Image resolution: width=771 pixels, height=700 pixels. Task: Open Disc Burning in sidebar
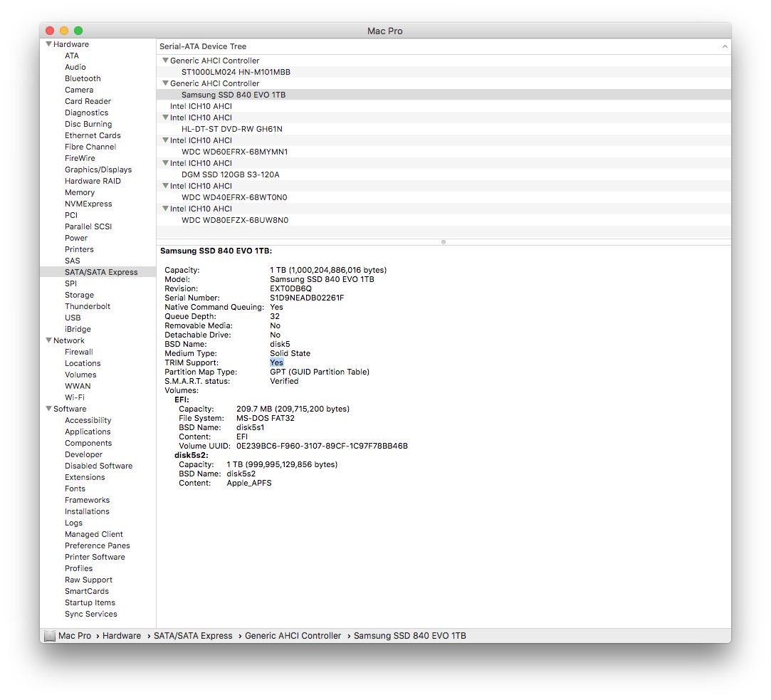point(88,124)
